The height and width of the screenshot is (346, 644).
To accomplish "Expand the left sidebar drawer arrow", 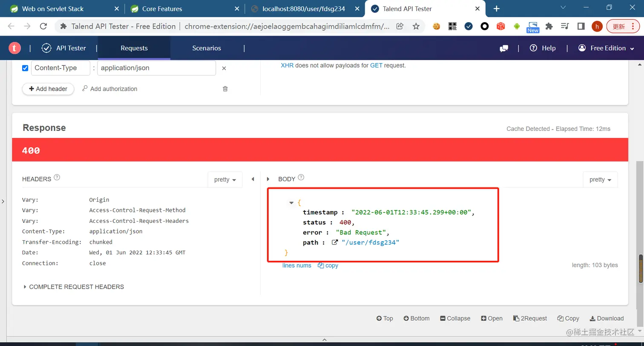I will pyautogui.click(x=3, y=201).
